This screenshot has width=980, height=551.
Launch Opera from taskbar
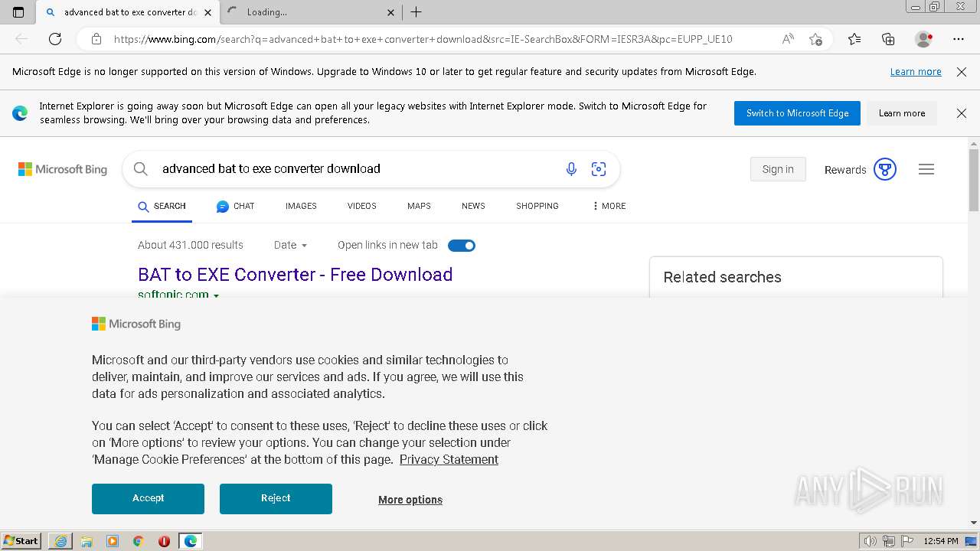[164, 541]
